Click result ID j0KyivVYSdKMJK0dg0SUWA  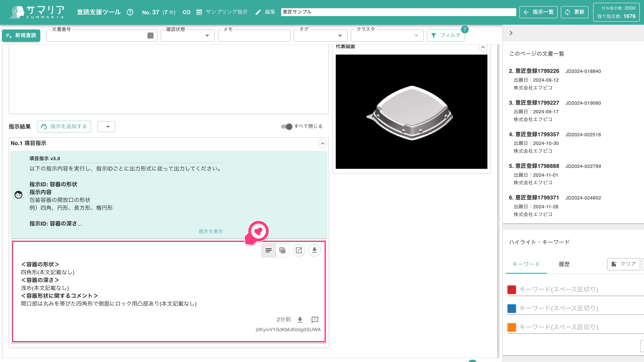(x=288, y=329)
